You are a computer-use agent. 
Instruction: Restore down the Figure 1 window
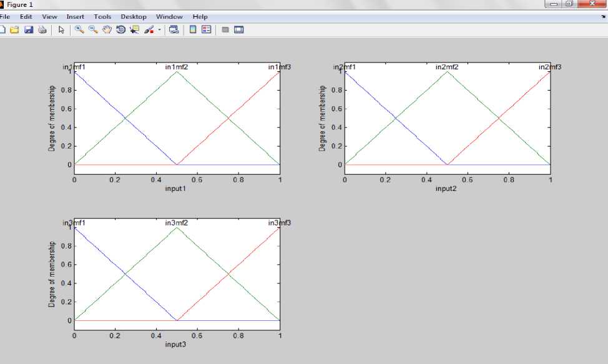coord(569,4)
